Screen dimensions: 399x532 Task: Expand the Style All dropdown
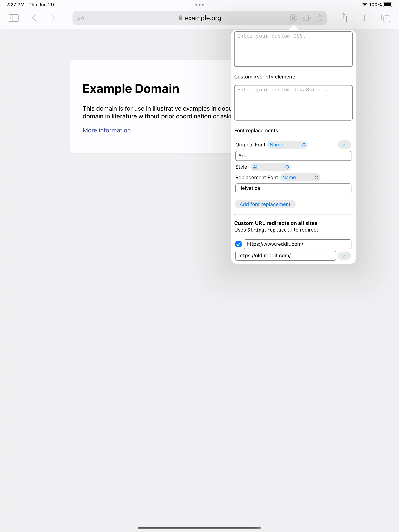pyautogui.click(x=270, y=167)
